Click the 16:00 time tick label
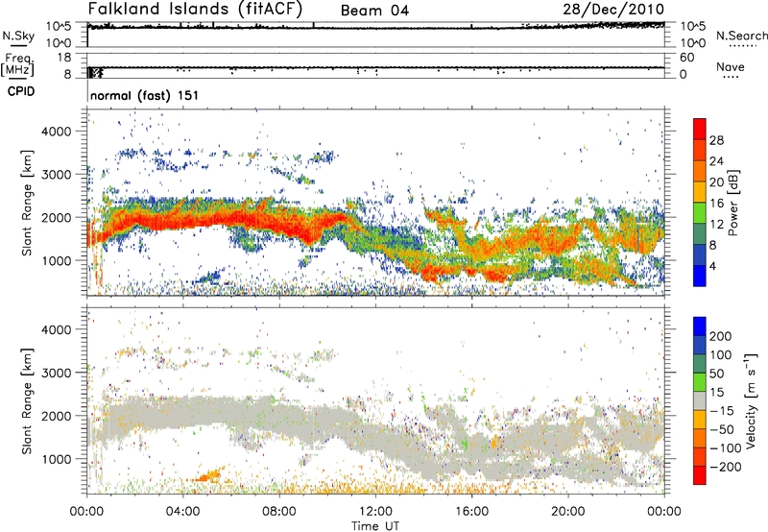The width and height of the screenshot is (768, 532). point(471,512)
